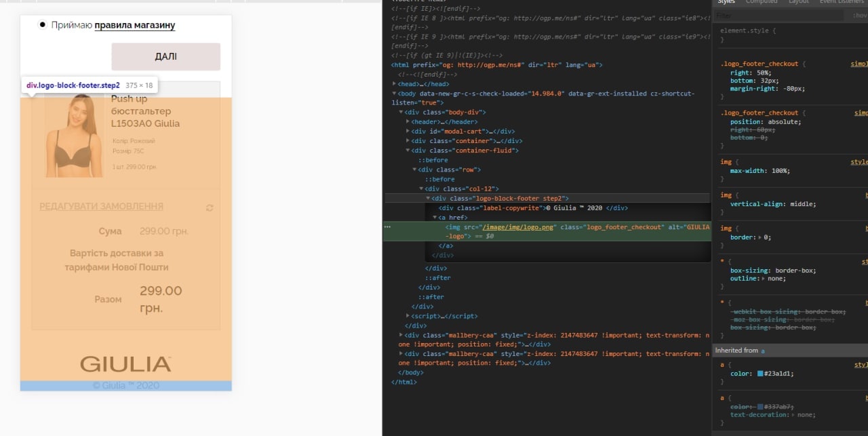The width and height of the screenshot is (868, 436).
Task: Click the GIULIA footer logo
Action: click(x=125, y=364)
